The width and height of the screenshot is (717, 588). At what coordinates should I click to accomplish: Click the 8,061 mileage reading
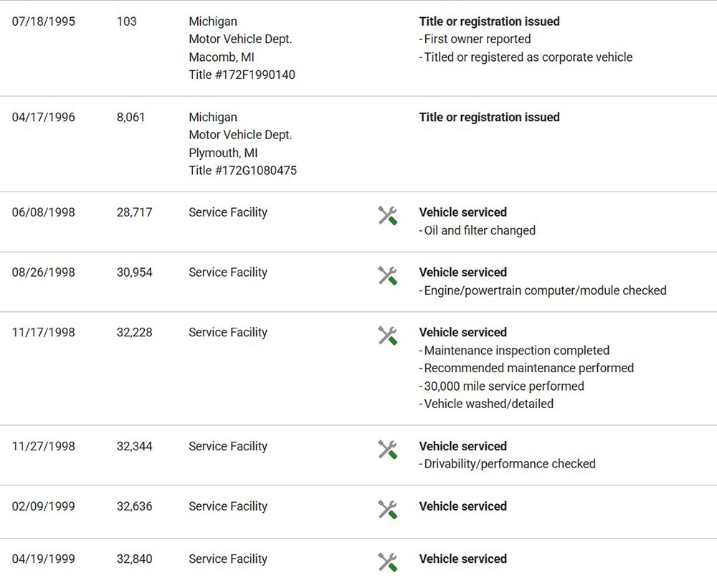130,117
